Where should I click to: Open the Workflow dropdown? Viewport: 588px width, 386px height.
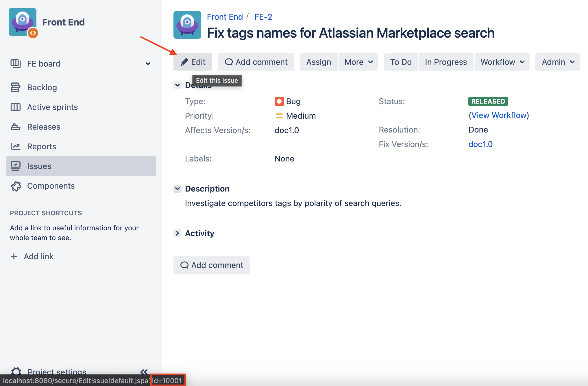coord(502,62)
